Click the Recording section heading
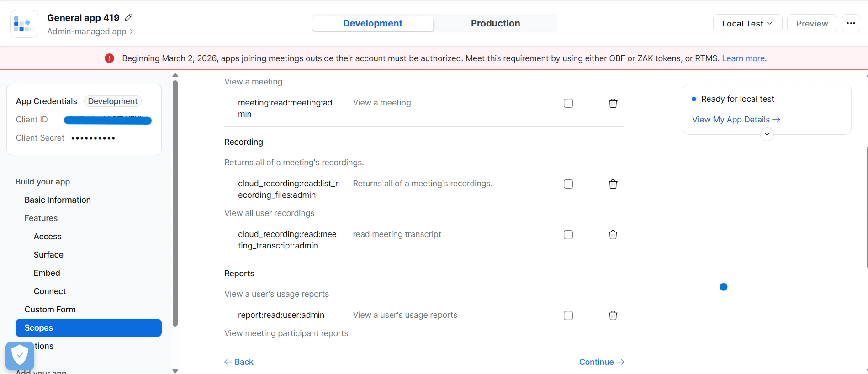 coord(243,142)
